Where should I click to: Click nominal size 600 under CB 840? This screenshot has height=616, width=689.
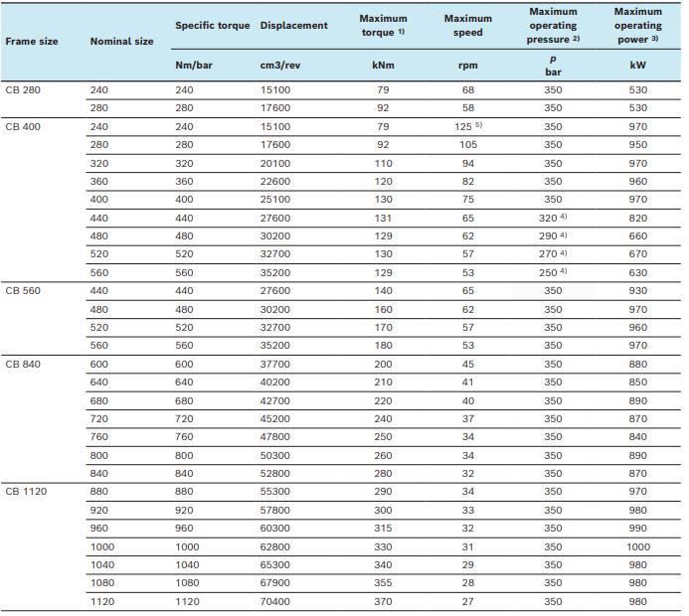[x=99, y=364]
